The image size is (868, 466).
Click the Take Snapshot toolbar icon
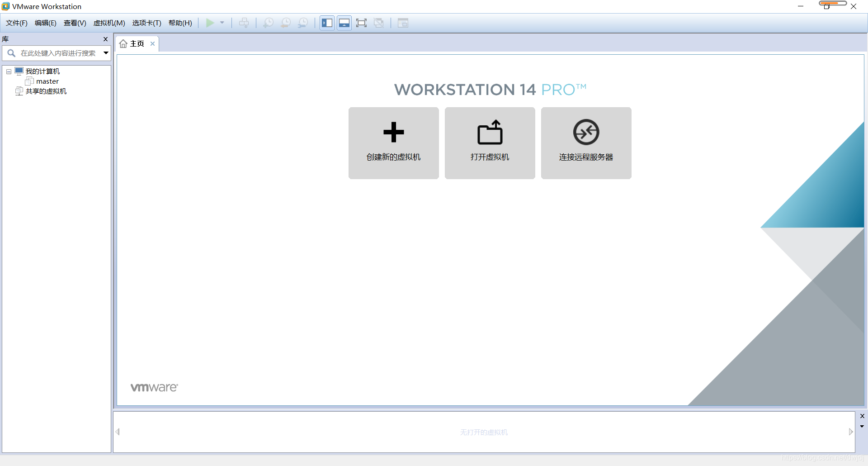(268, 23)
